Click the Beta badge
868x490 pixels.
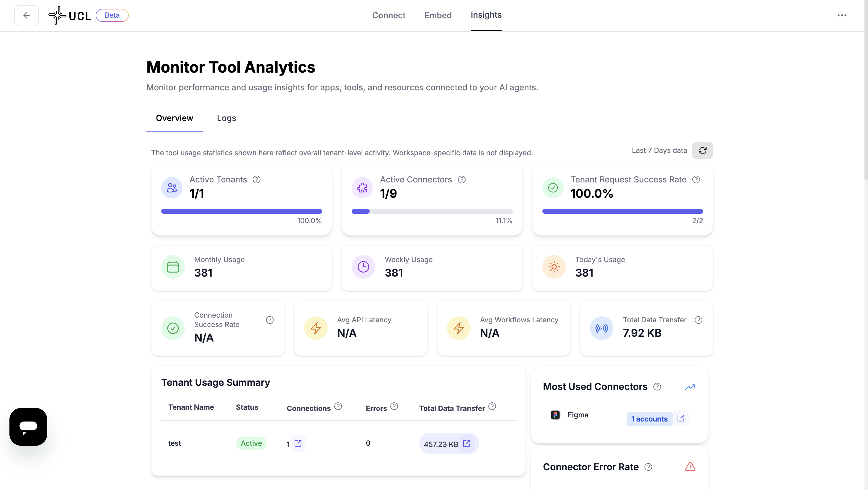coord(112,15)
